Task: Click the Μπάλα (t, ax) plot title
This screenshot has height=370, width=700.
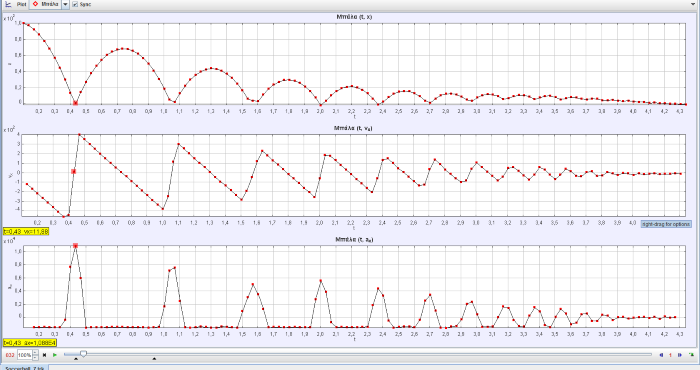Action: [354, 240]
